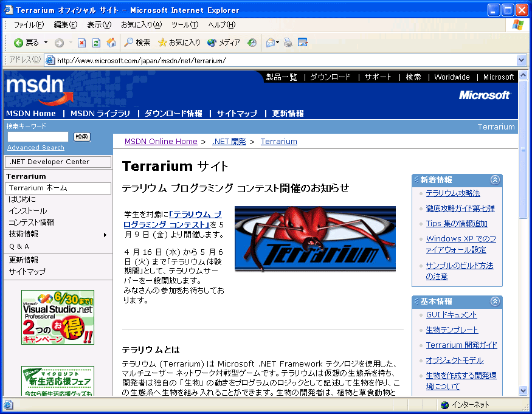Open the テラリウム攻略法 link
This screenshot has height=414, width=532.
click(453, 193)
